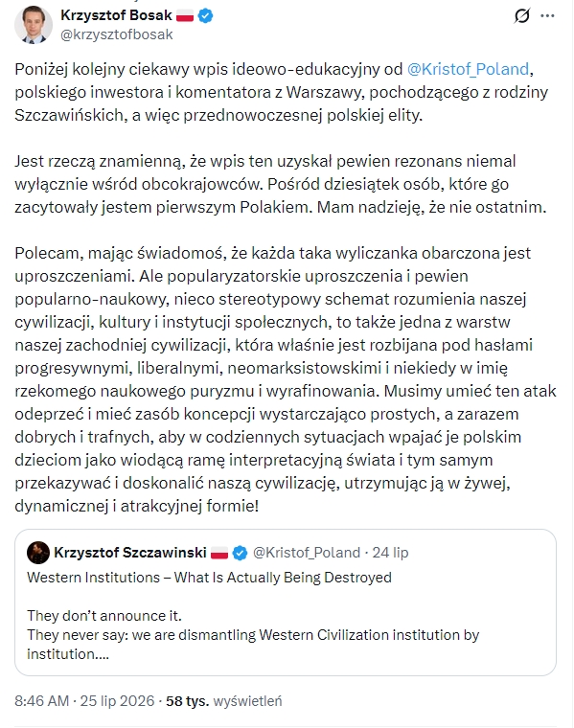Open the quoted post's 24 lip date

coord(391,553)
